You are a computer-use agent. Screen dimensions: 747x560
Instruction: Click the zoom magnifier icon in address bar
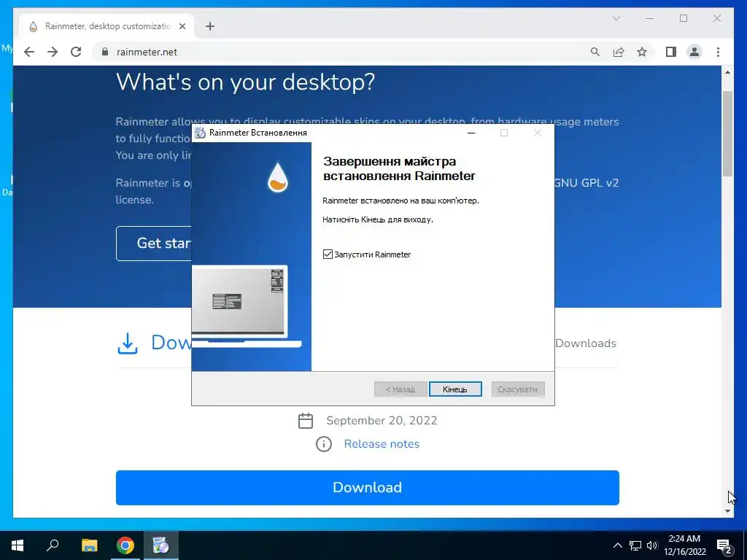click(595, 52)
